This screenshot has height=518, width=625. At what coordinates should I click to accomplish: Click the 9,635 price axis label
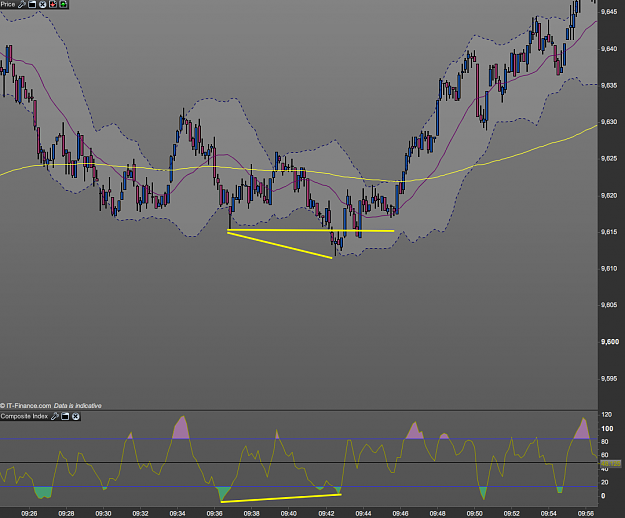point(609,85)
